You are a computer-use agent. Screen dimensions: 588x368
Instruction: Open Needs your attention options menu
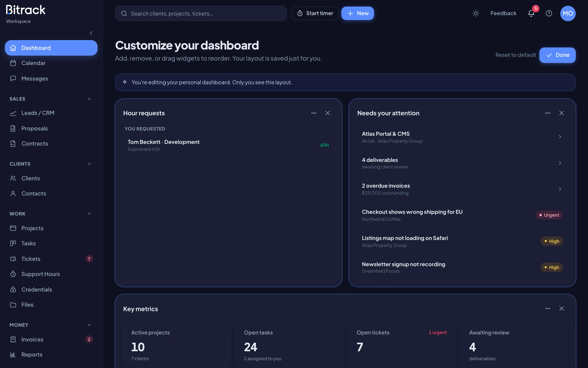tap(548, 113)
